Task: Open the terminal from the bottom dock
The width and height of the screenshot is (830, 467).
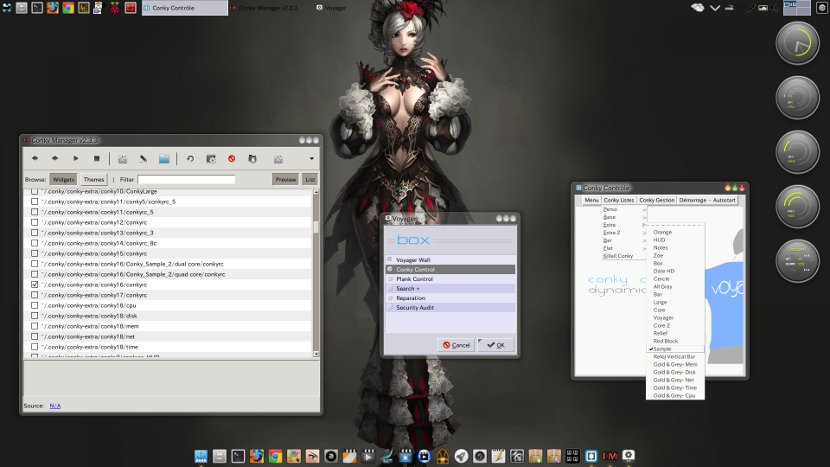Action: click(x=238, y=456)
